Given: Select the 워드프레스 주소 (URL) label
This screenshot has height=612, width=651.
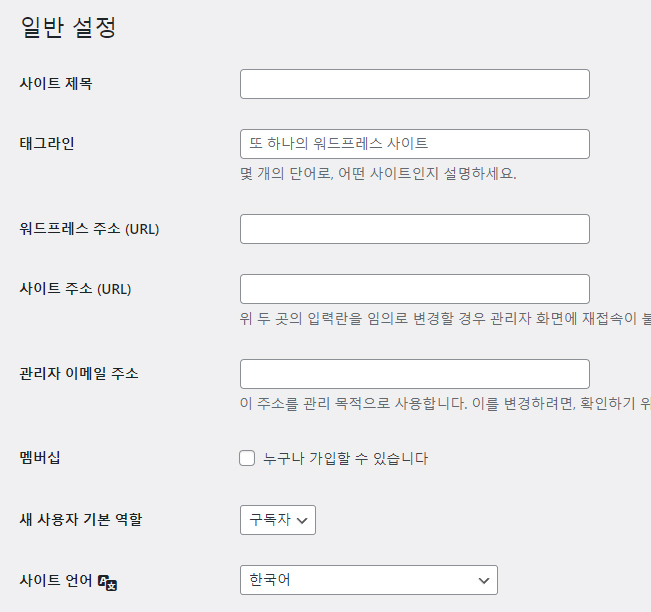Looking at the screenshot, I should (x=89, y=229).
